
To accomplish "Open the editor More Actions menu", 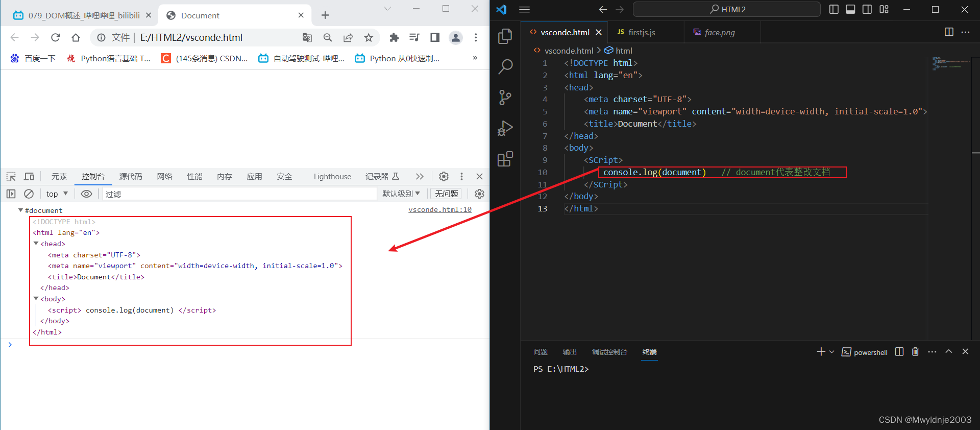I will pos(965,32).
